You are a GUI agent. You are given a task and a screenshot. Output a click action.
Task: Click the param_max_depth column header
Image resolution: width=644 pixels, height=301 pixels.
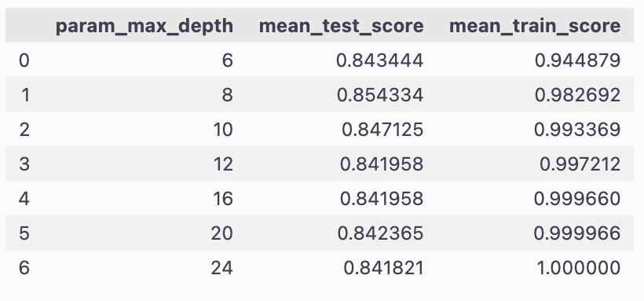point(145,26)
